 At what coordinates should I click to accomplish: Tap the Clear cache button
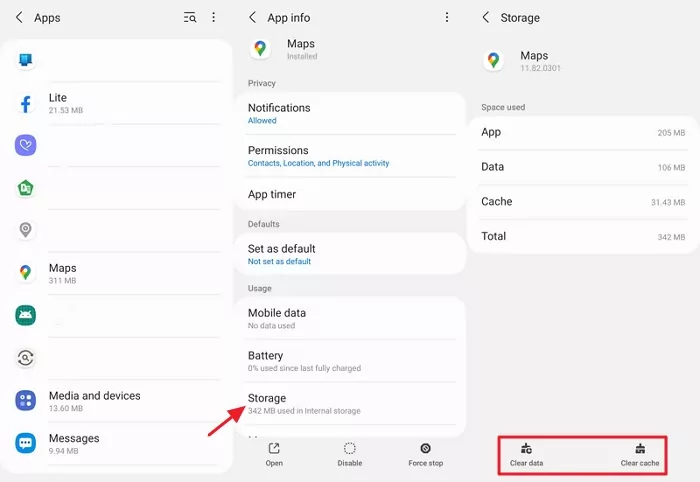tap(640, 455)
